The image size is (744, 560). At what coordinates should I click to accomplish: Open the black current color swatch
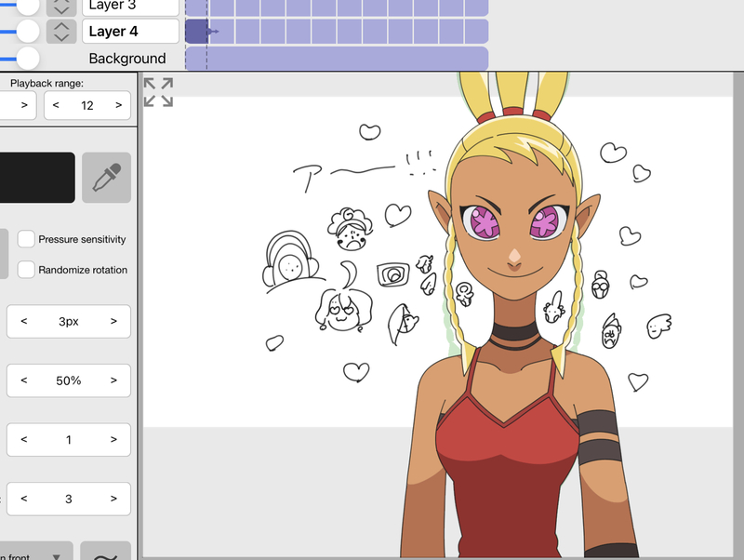(37, 178)
